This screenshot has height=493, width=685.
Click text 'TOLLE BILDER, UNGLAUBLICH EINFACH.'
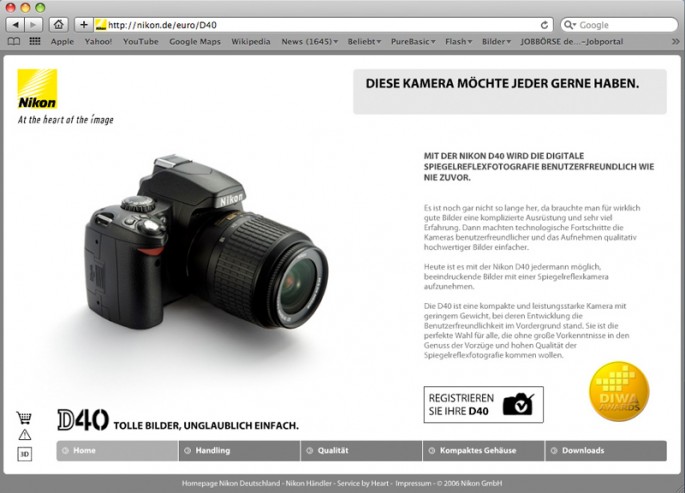(x=206, y=425)
